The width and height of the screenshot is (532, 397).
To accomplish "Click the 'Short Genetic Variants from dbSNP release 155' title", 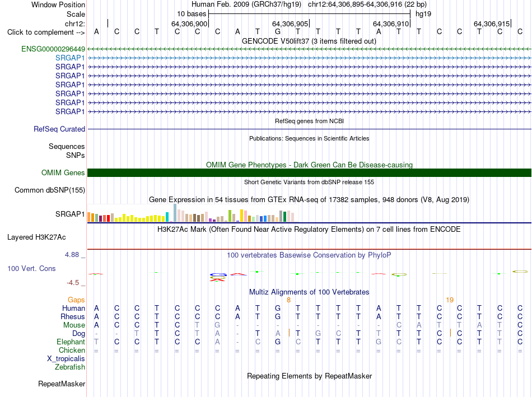I will click(309, 182).
